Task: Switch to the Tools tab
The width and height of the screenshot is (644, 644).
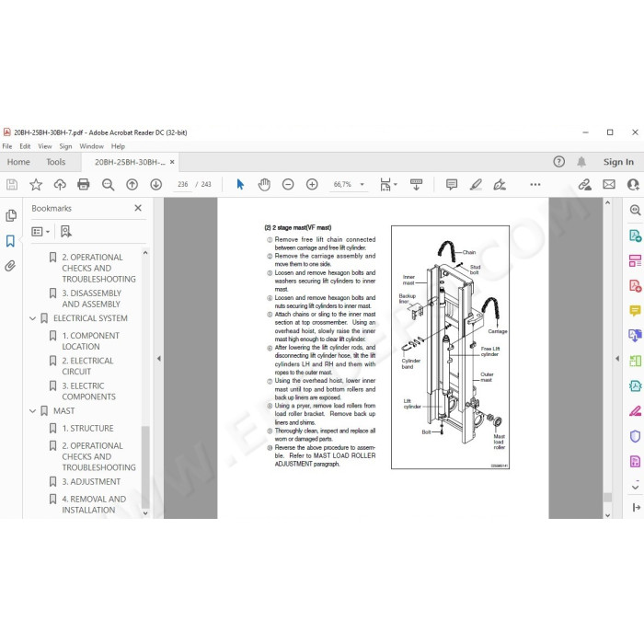Action: (55, 162)
